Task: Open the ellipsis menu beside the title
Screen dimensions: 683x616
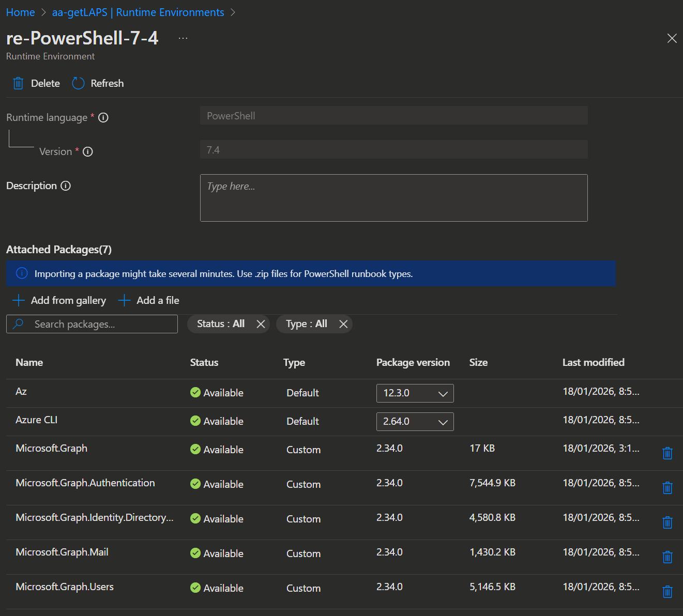Action: [183, 39]
